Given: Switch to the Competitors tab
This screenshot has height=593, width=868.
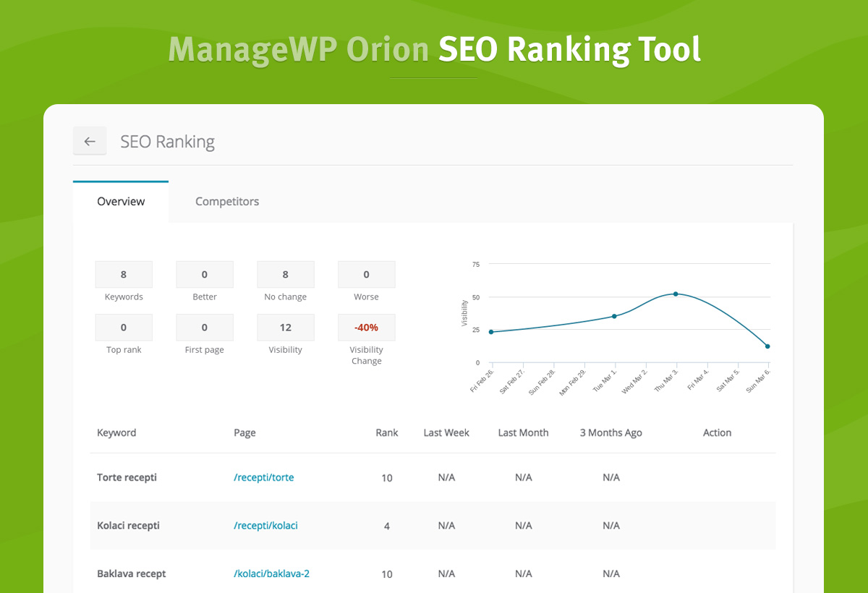Looking at the screenshot, I should (x=227, y=202).
